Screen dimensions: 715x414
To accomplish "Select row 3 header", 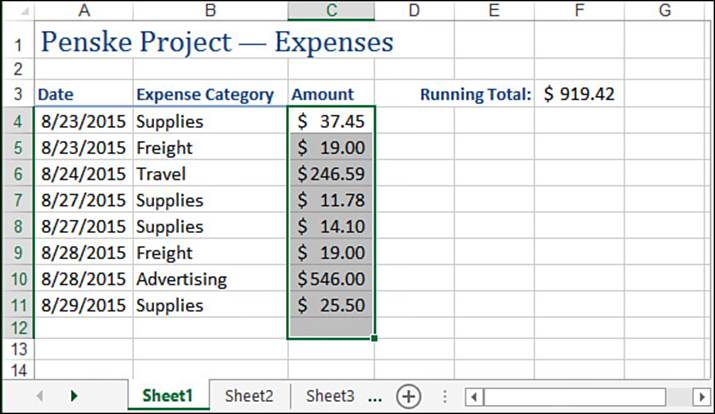I will pos(18,94).
